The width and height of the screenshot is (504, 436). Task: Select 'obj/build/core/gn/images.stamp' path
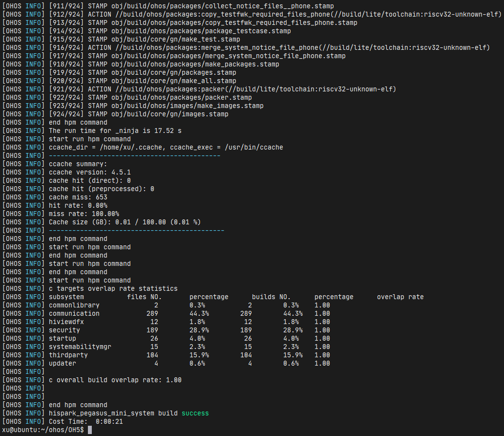(170, 114)
